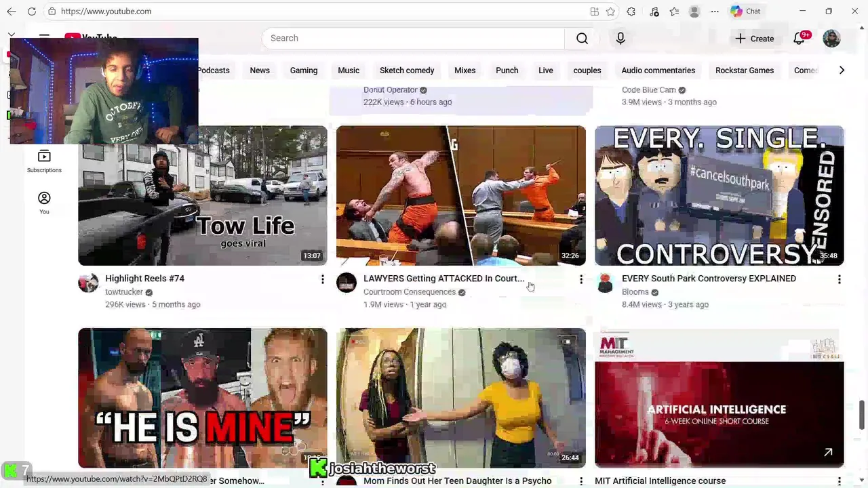Screen dimensions: 868x488
Task: Open Create video button
Action: [754, 39]
